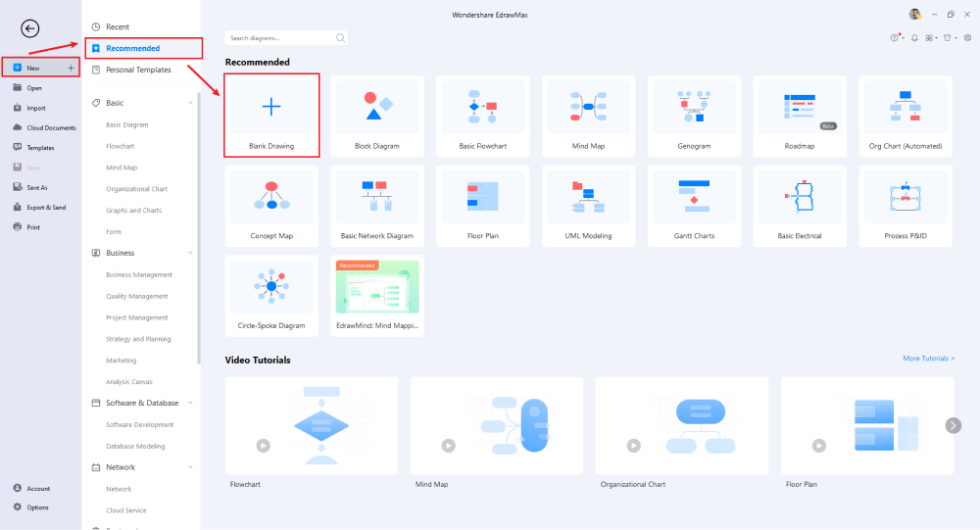Click the back arrow circle icon
980x530 pixels.
(x=29, y=28)
